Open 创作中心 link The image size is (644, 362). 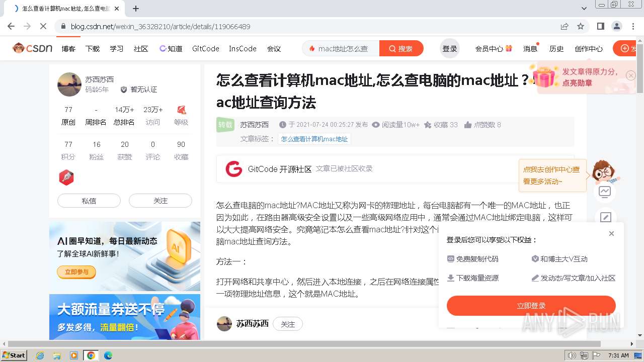tap(589, 49)
